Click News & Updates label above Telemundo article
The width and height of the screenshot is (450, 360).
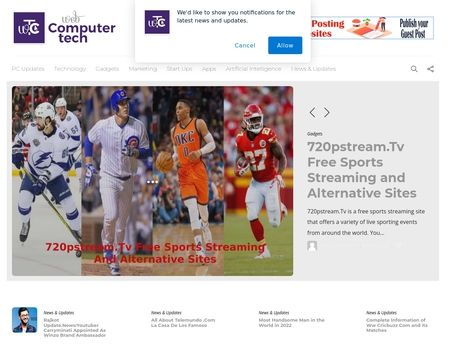pyautogui.click(x=166, y=313)
